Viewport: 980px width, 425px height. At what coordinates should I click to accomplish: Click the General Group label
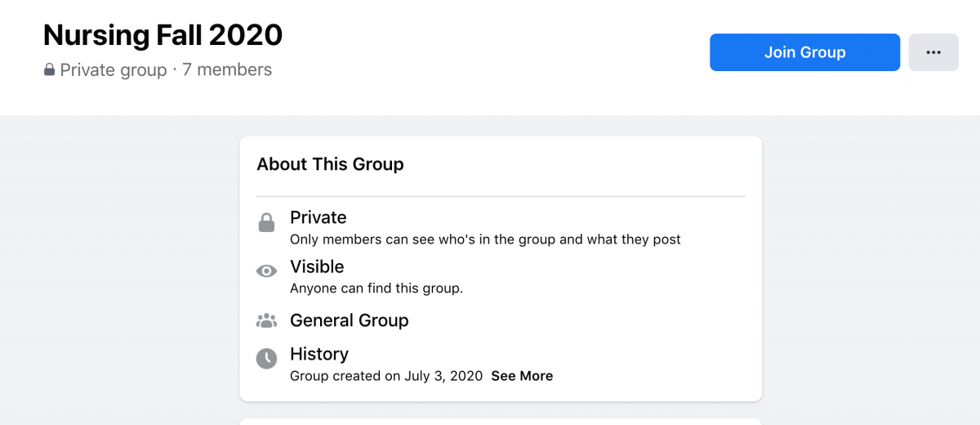(350, 320)
